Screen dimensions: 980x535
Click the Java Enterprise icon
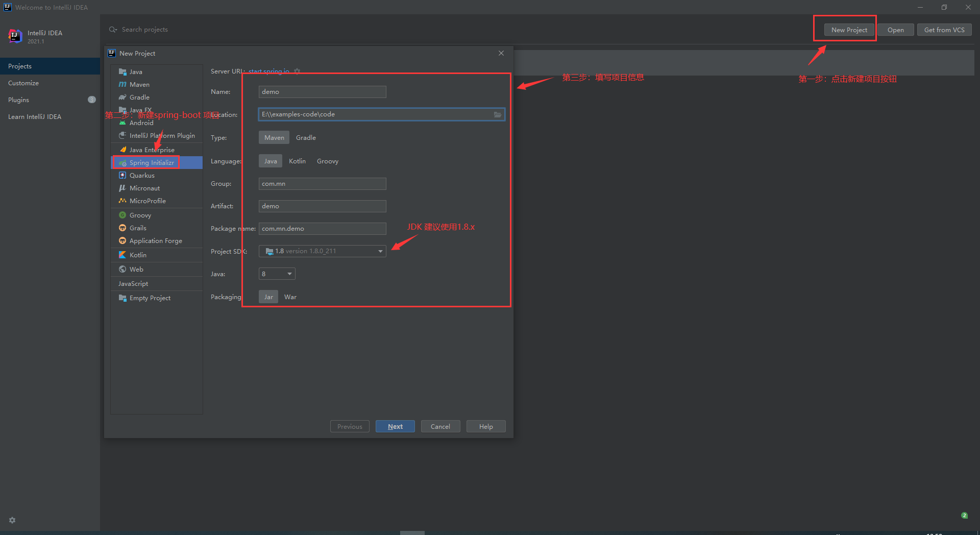point(122,150)
